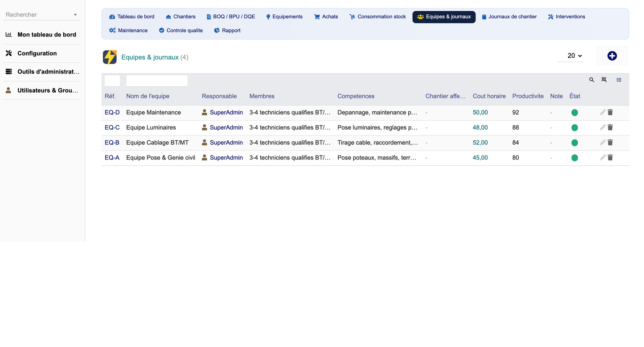Sort by Productivite column header
Viewport: 644px width, 347px height.
[x=528, y=96]
